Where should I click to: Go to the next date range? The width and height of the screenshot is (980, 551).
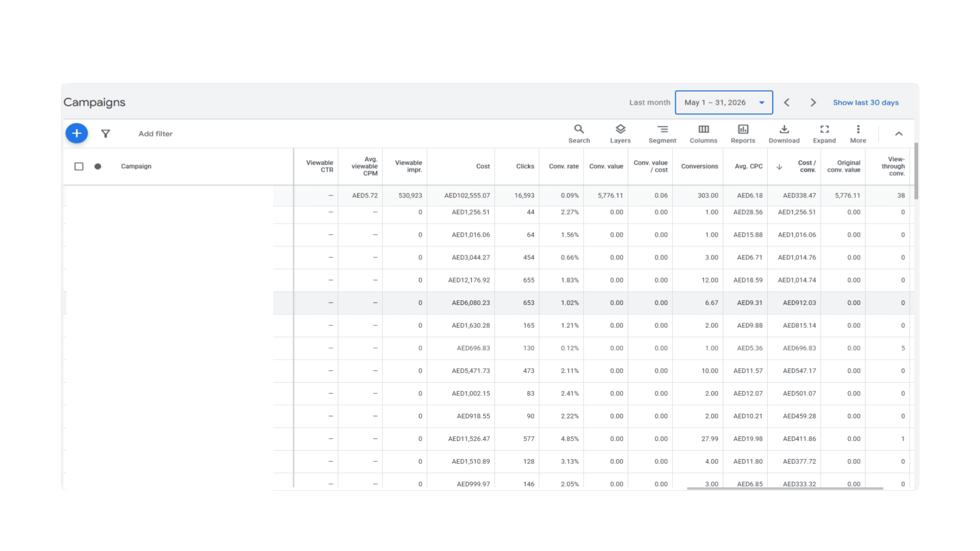(813, 103)
